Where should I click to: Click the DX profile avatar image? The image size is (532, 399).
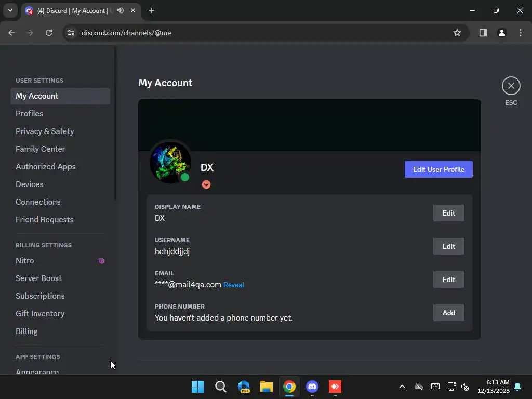tap(170, 163)
